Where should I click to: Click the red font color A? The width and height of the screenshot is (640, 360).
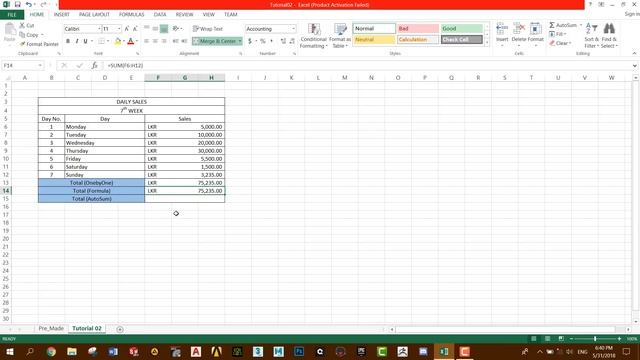(x=131, y=41)
